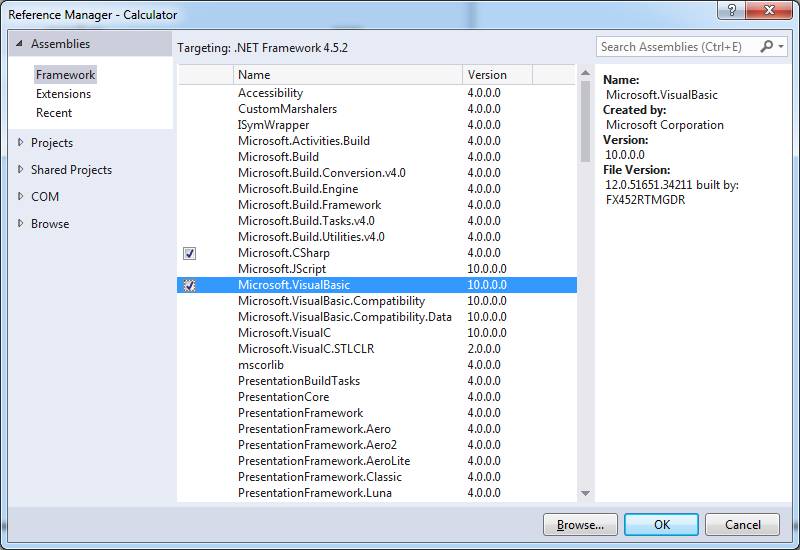This screenshot has width=800, height=550.
Task: Select the Extensions assemblies category
Action: [63, 94]
